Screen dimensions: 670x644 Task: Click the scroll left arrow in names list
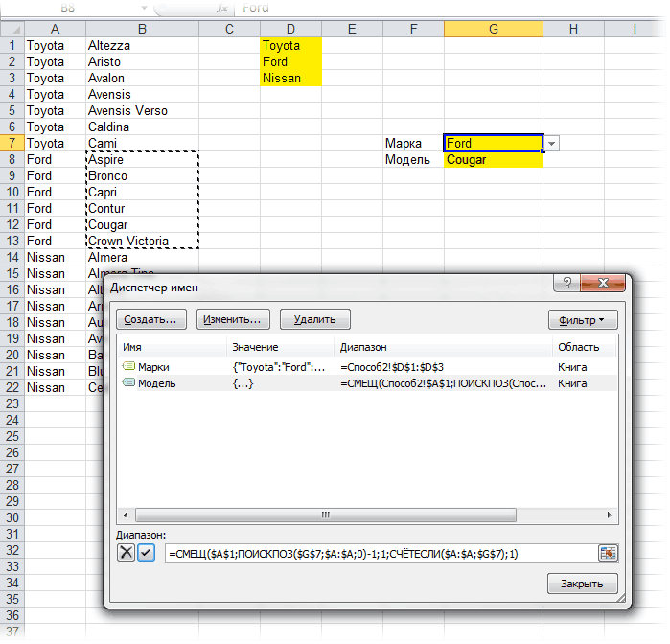pyautogui.click(x=126, y=515)
